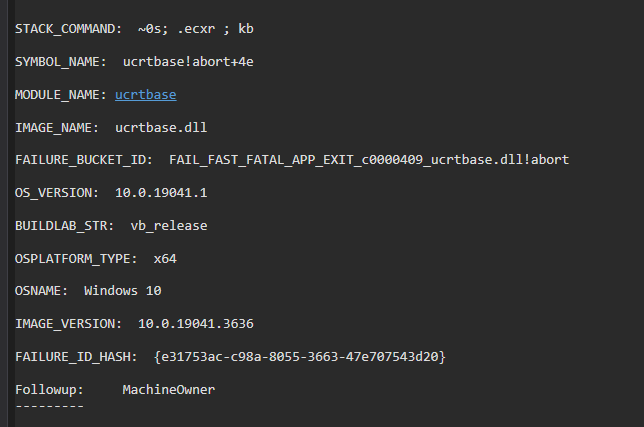Click the OSPLATFORM_TYPE x64 value

click(x=165, y=258)
